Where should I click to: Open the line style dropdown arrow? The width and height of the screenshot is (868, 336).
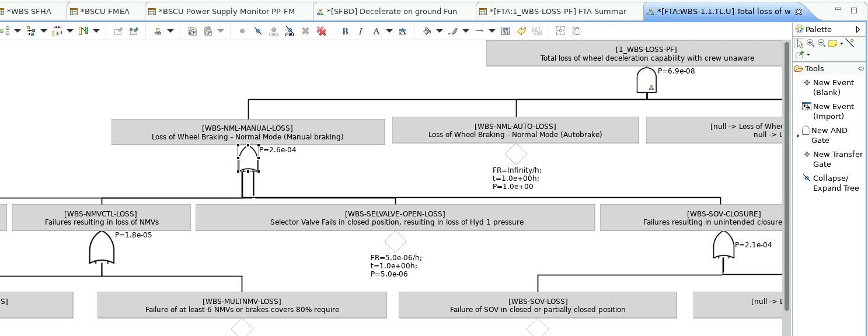click(492, 31)
